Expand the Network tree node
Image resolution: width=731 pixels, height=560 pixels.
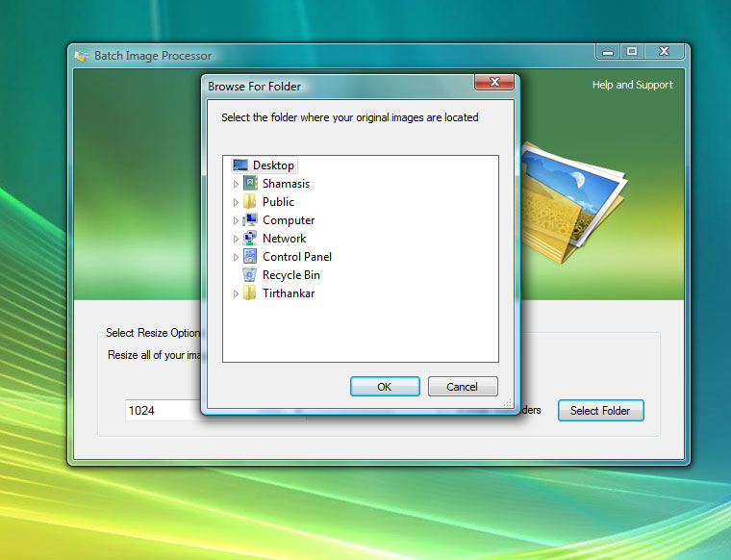coord(236,239)
